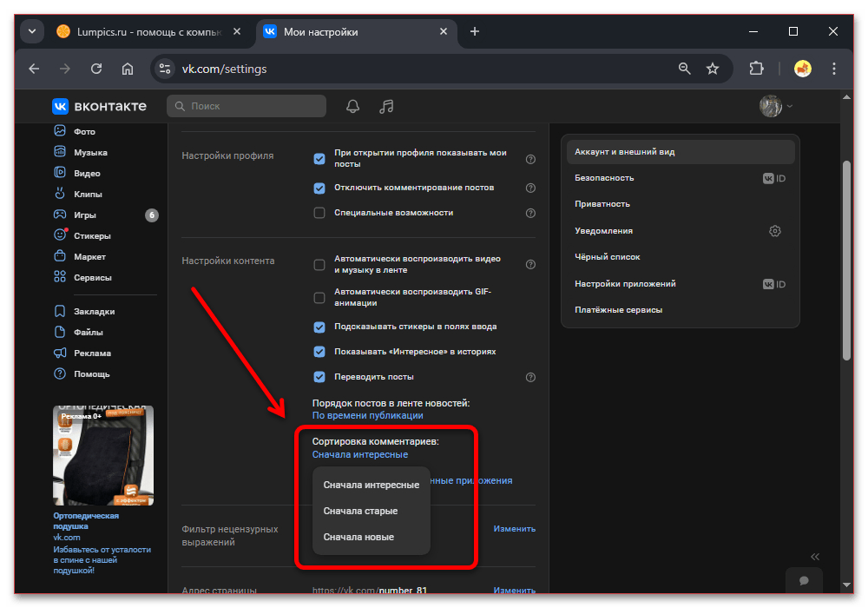868x608 pixels.
Task: Open the Clips sidebar icon
Action: click(x=60, y=193)
